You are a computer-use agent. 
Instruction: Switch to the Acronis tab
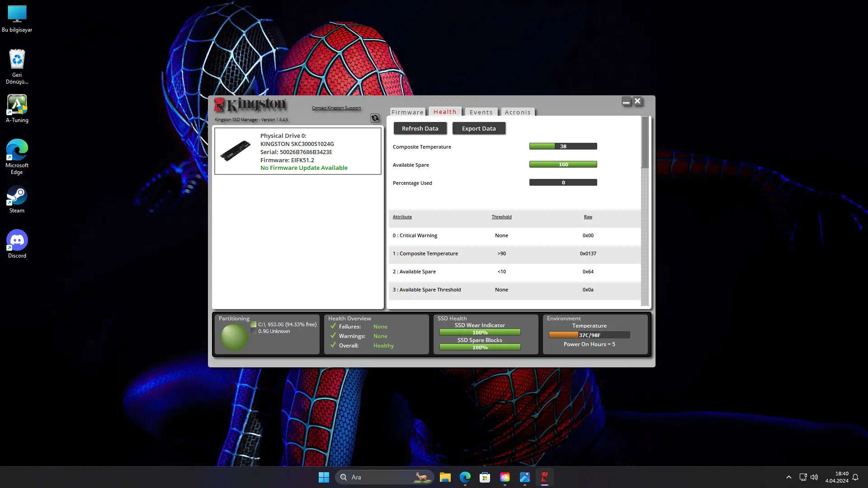pyautogui.click(x=518, y=112)
